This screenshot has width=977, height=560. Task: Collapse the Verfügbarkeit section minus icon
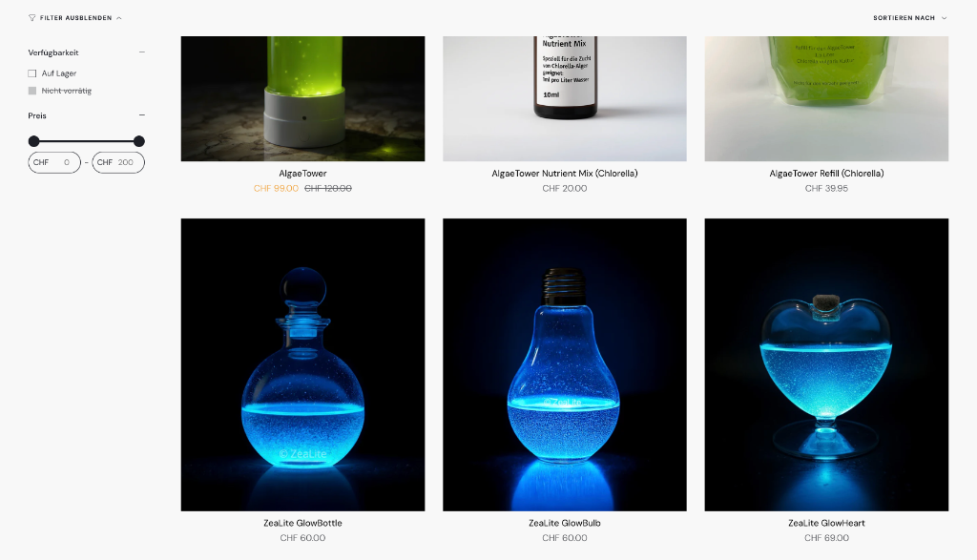142,52
